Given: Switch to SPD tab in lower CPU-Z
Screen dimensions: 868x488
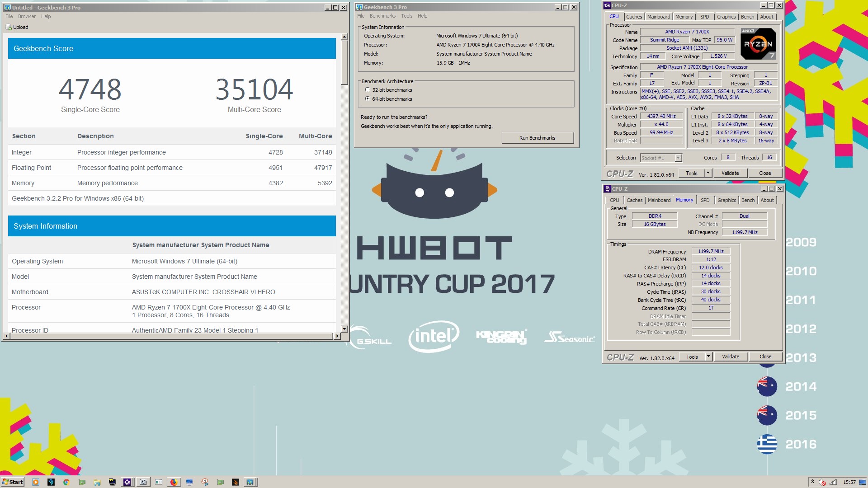Looking at the screenshot, I should [705, 200].
